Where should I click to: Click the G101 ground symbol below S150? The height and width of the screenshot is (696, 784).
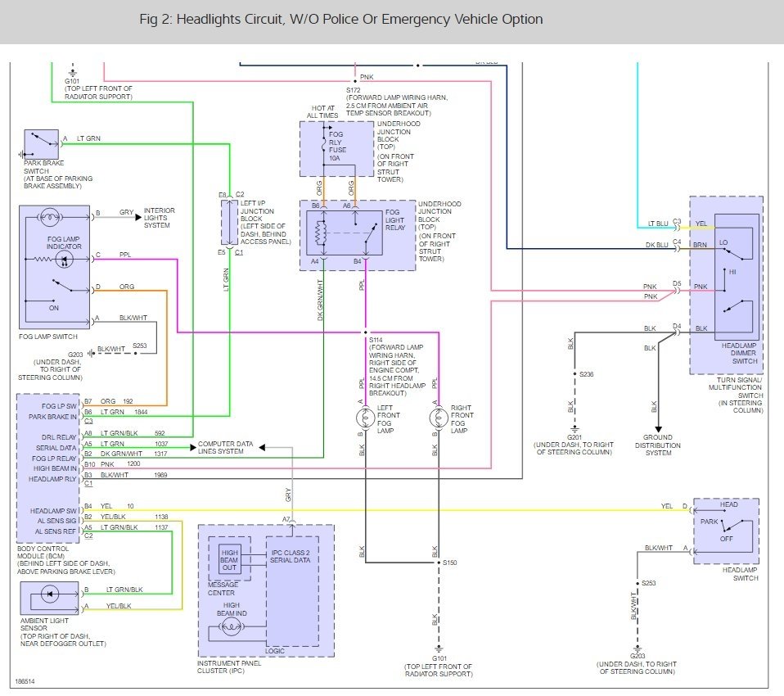pos(439,649)
